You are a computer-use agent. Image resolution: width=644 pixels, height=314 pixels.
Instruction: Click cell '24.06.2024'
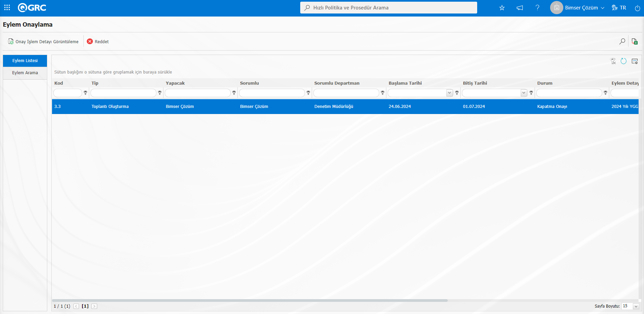[400, 107]
